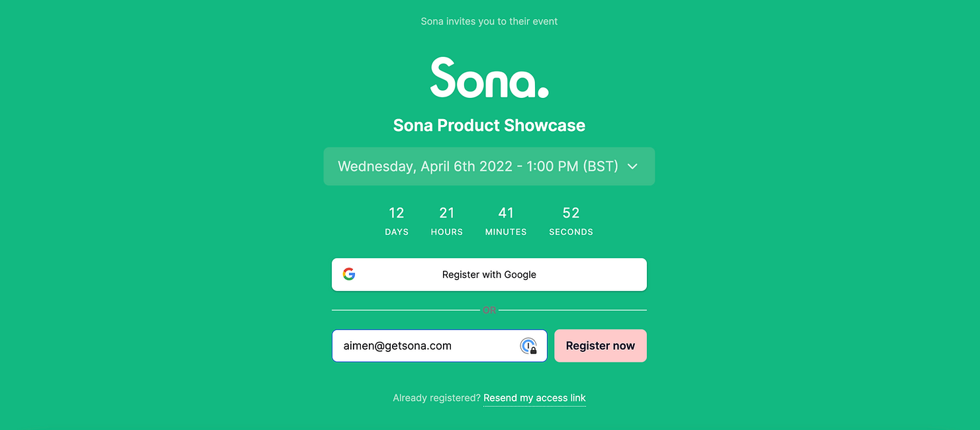Select the 12 days countdown number
Viewport: 980px width, 430px height.
pos(397,213)
